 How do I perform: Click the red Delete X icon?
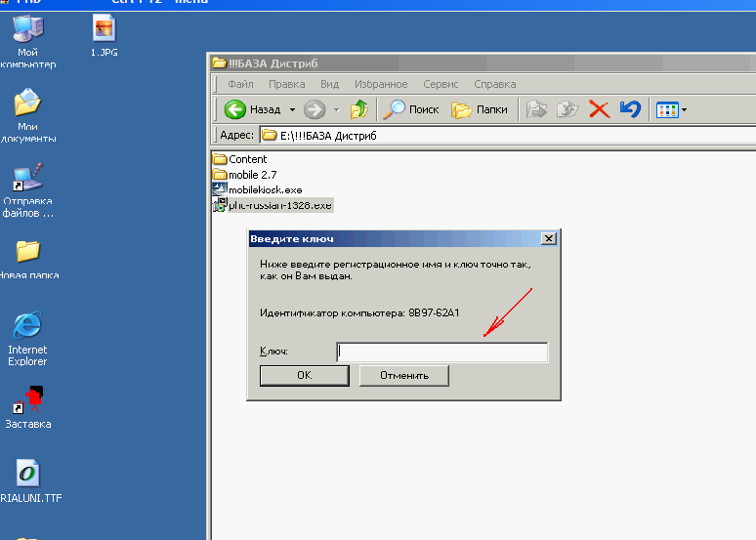[600, 109]
